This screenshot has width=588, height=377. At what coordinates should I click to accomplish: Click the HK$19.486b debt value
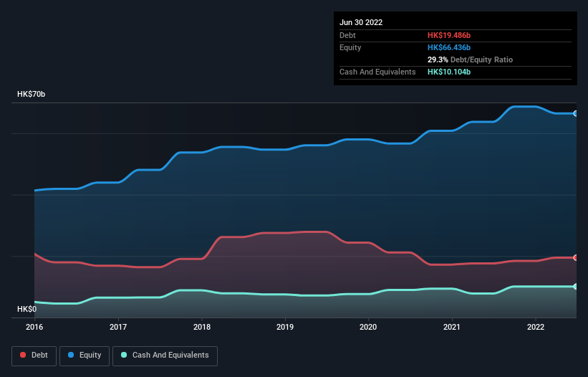pos(449,35)
